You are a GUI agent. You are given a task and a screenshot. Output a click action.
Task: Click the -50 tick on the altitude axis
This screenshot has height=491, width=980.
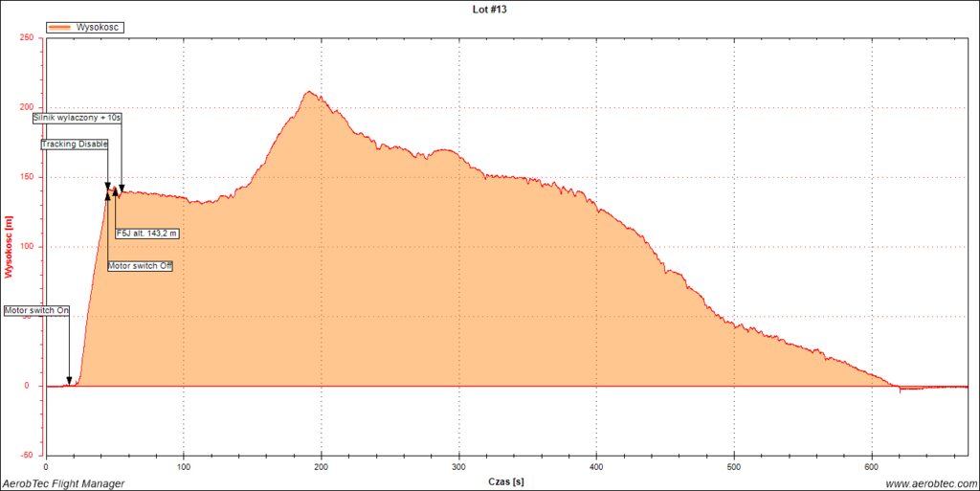click(26, 456)
